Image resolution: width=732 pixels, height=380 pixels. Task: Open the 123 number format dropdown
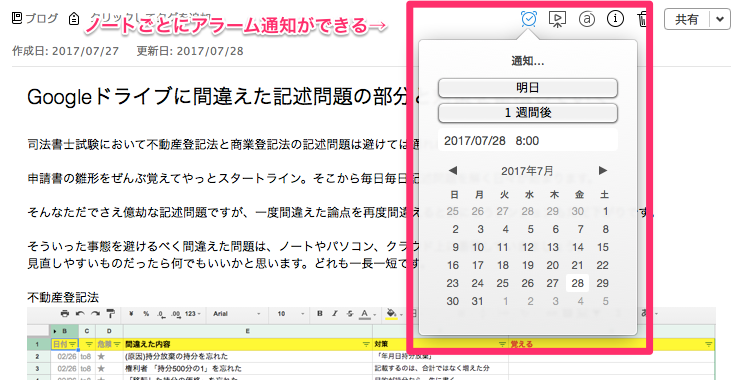[x=192, y=314]
